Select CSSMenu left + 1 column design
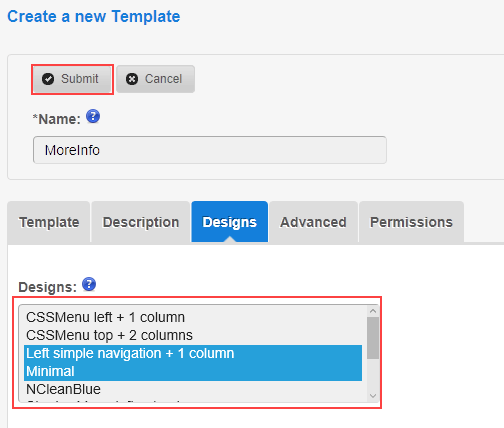This screenshot has height=428, width=504. (x=193, y=318)
